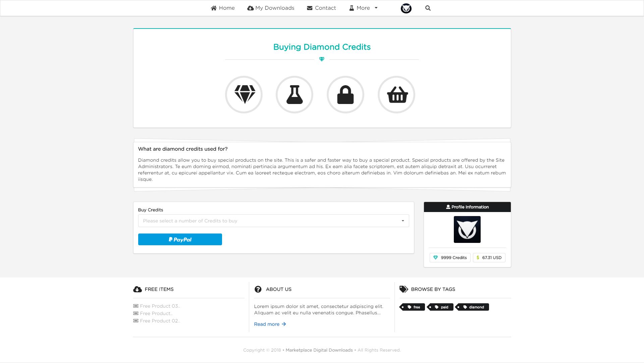Viewport: 644px width, 363px height.
Task: Expand the More menu dropdown
Action: point(364,8)
